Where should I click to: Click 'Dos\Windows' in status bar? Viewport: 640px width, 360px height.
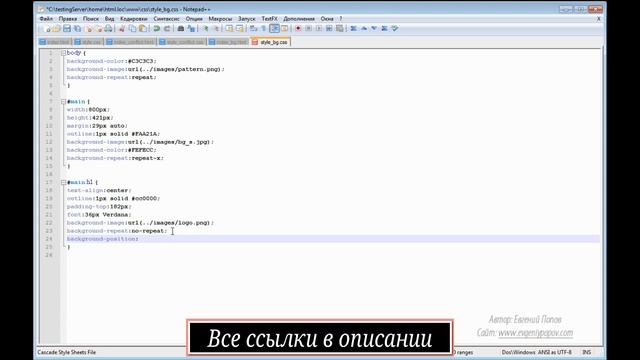(518, 352)
